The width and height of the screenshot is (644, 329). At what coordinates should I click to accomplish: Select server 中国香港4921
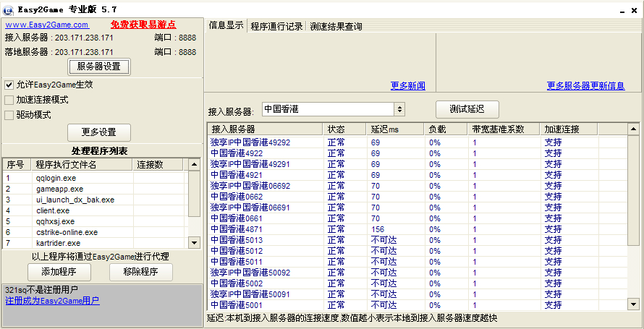tap(418, 175)
